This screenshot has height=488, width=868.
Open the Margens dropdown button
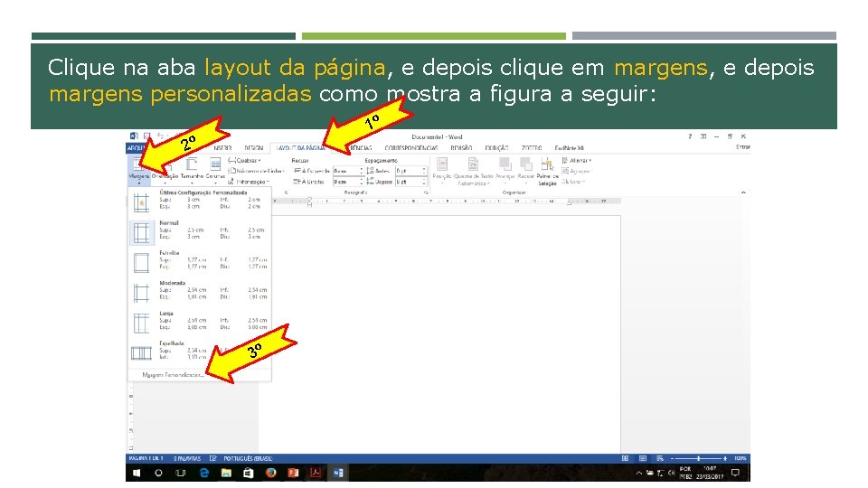[139, 170]
